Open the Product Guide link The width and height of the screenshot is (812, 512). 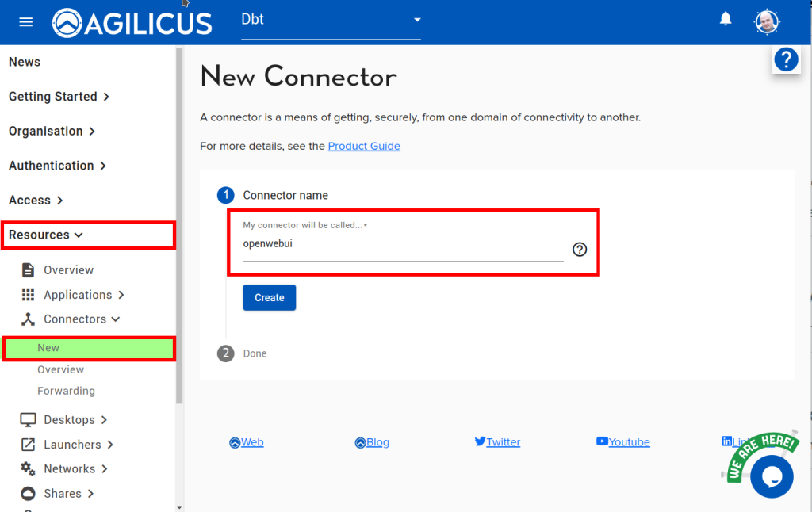[364, 146]
